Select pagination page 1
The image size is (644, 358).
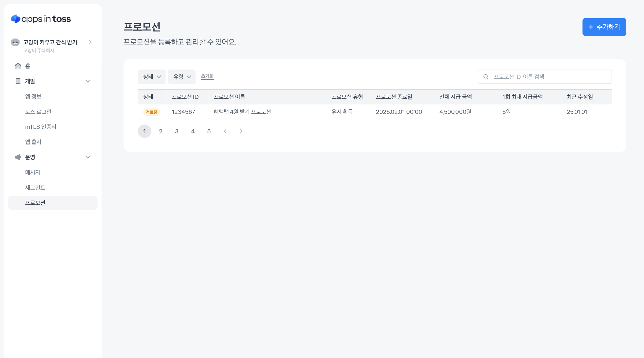pyautogui.click(x=144, y=131)
